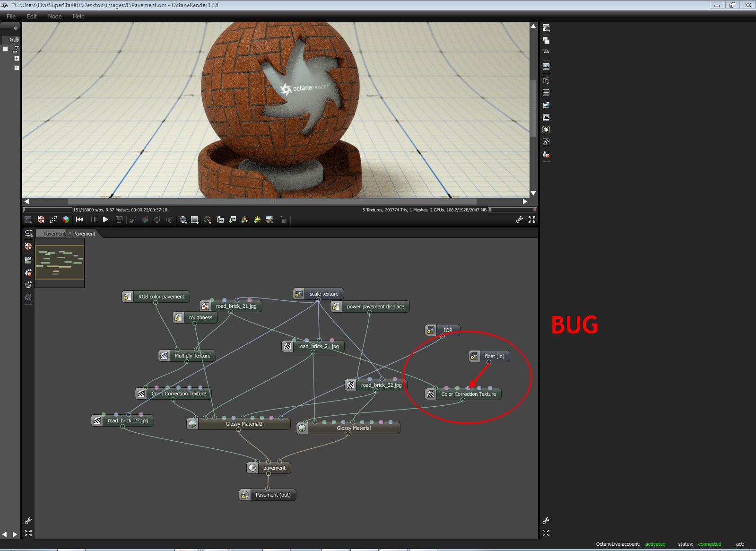The image size is (756, 551).
Task: Open the Edit menu
Action: 32,16
